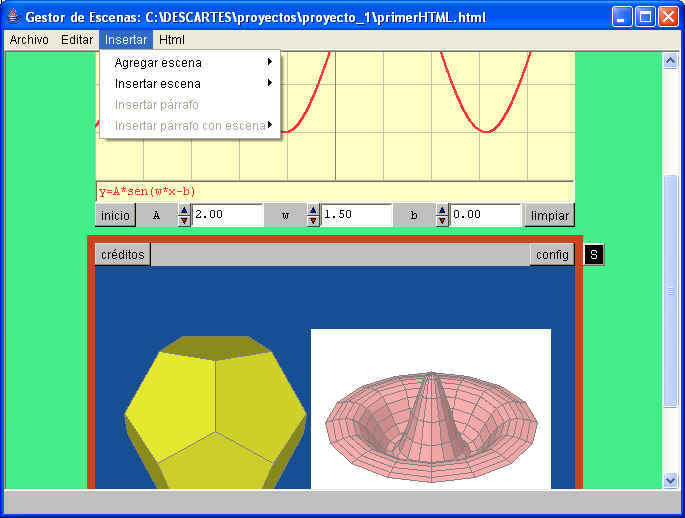The height and width of the screenshot is (518, 685).
Task: Open the créditos button
Action: click(123, 255)
